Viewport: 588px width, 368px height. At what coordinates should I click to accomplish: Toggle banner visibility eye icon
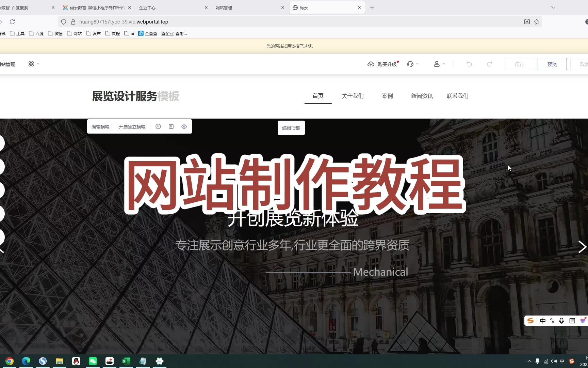click(x=184, y=126)
